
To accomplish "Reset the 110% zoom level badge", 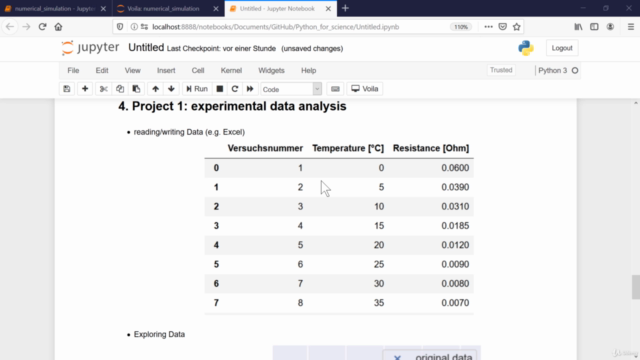I will click(461, 27).
